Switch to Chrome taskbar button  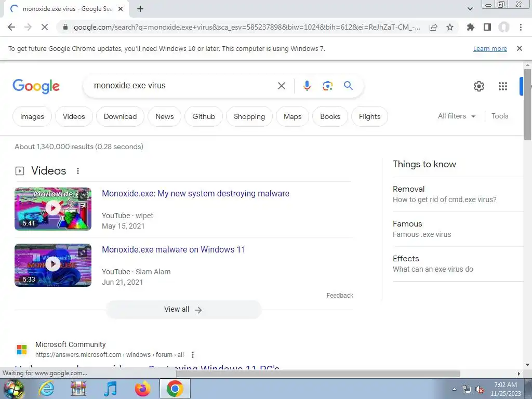point(175,389)
